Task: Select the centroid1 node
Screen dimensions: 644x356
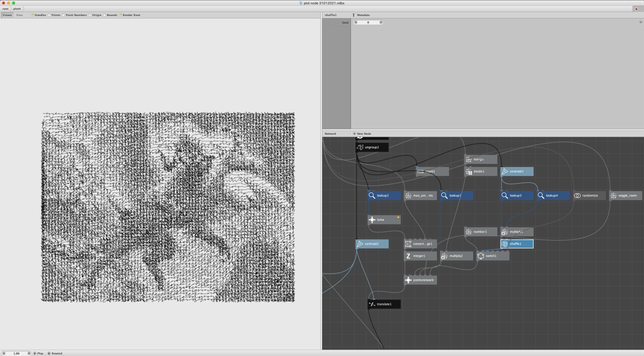Action: [516, 171]
